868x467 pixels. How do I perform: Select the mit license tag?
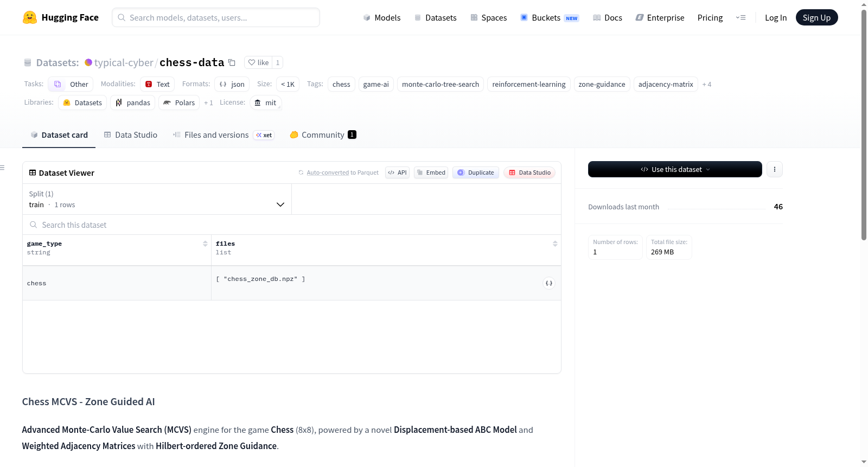point(266,103)
